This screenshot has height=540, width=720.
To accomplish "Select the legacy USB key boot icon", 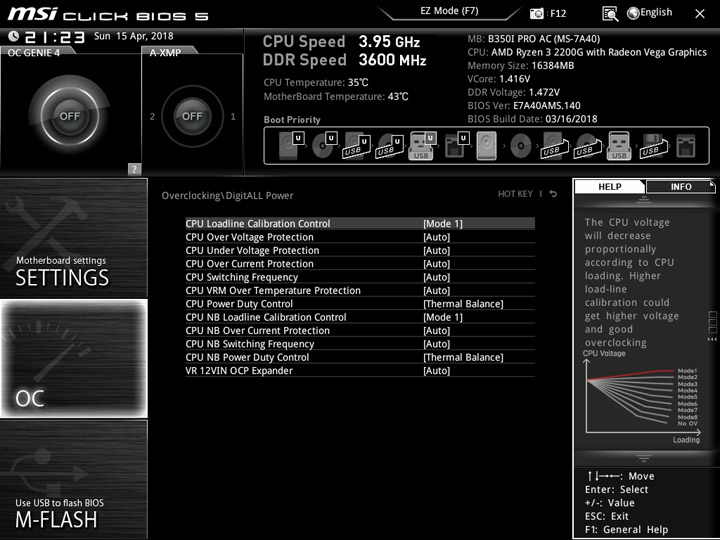I will pyautogui.click(x=619, y=146).
